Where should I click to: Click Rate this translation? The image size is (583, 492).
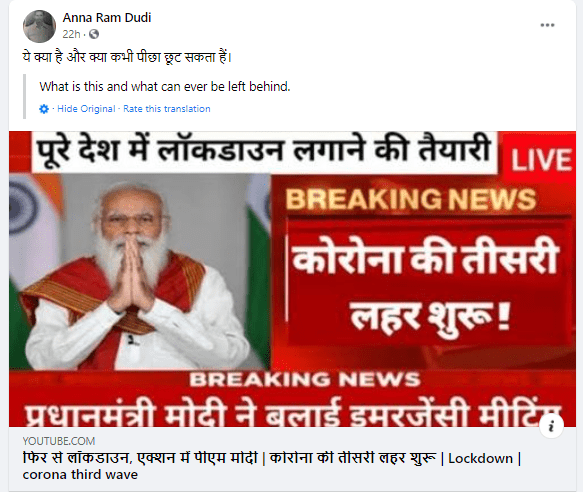pyautogui.click(x=167, y=109)
